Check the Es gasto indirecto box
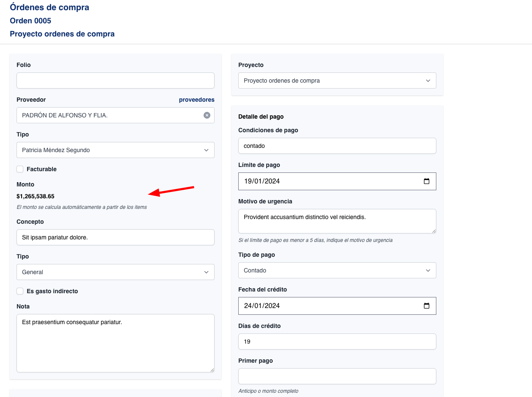The height and width of the screenshot is (397, 532). pos(20,291)
